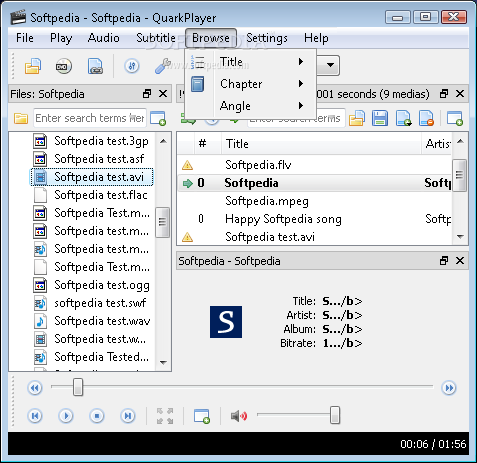Screen dimensions: 477x463
Task: Open the File menu
Action: (25, 38)
